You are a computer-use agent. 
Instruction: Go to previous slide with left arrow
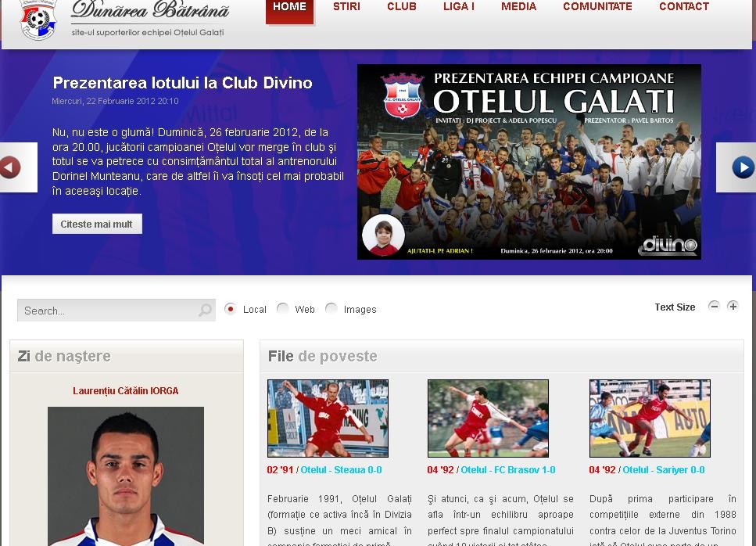point(11,167)
